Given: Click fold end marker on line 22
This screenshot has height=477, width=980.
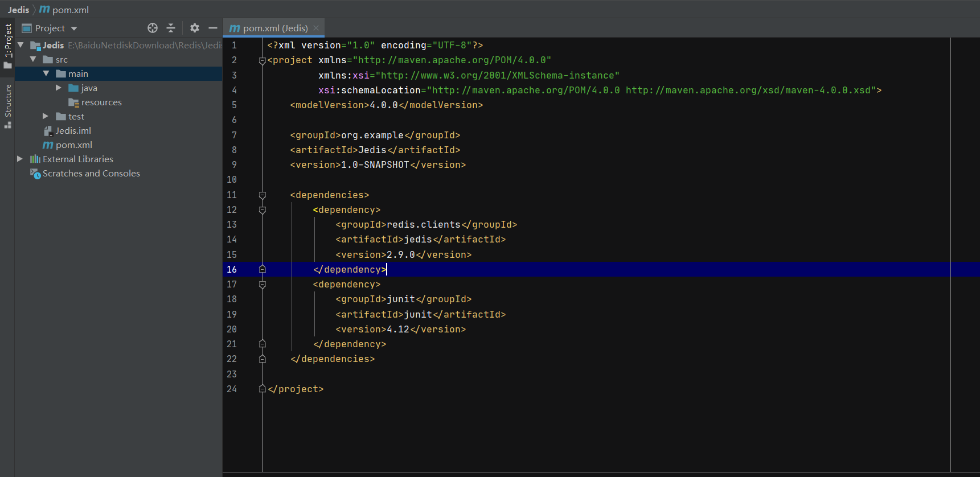Looking at the screenshot, I should click(263, 359).
